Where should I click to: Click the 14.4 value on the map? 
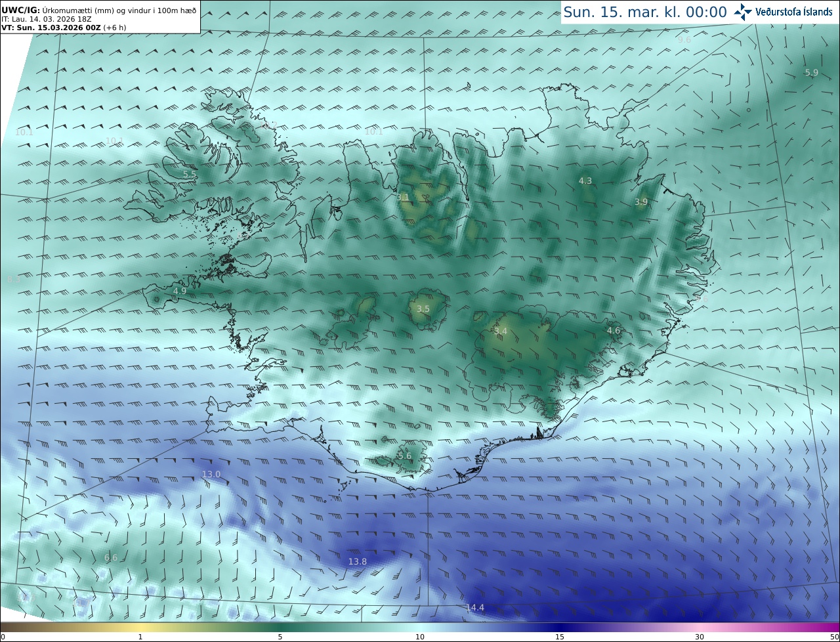[x=475, y=608]
